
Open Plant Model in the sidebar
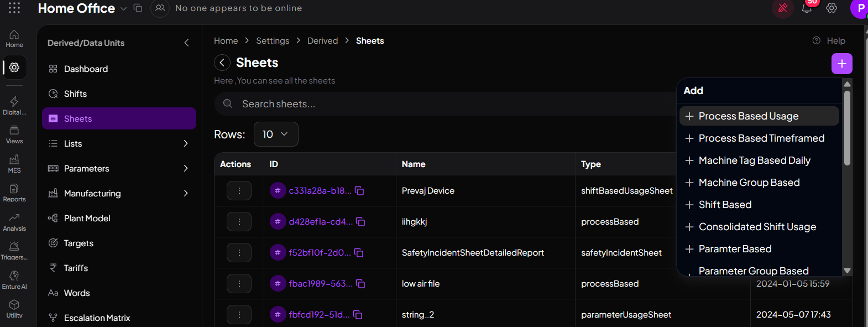(119, 218)
